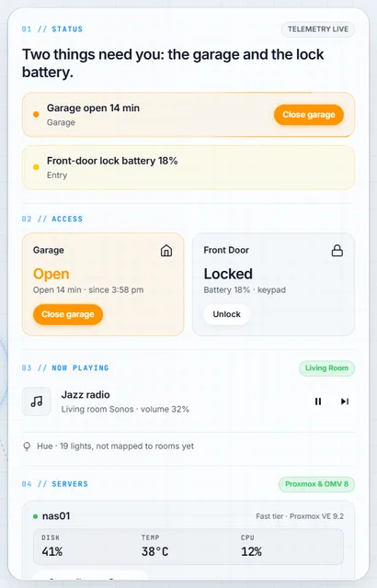Screen dimensions: 377x588
Task: Click the nas01 DISK 41% stat
Action: pos(52,547)
